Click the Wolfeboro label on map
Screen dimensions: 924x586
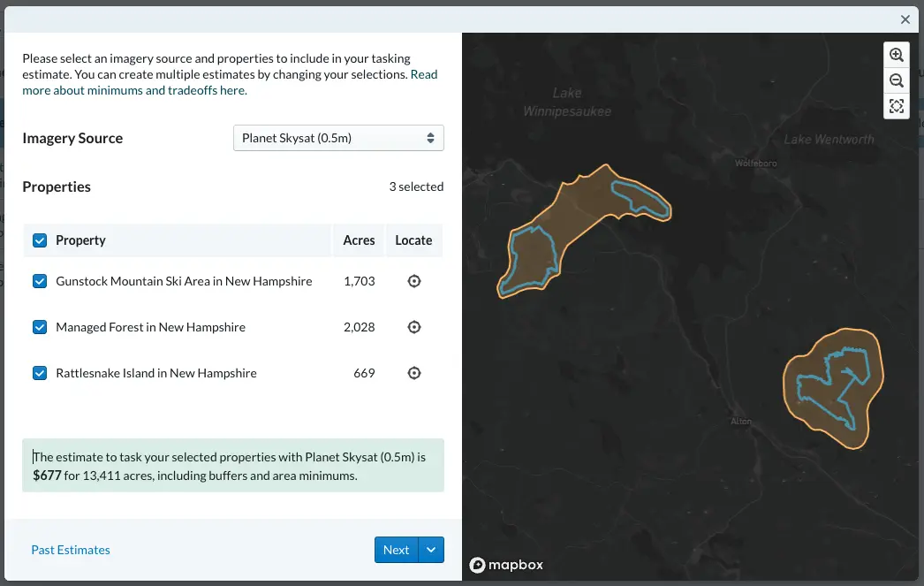click(x=755, y=164)
